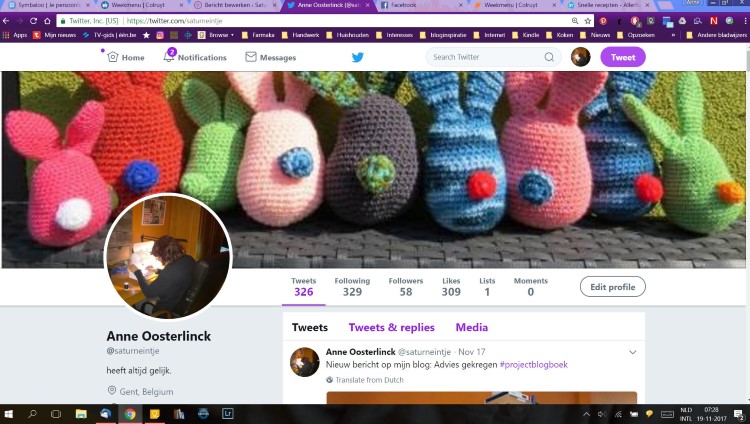Open the #projectblogboek hashtag link
The height and width of the screenshot is (424, 750).
(533, 365)
